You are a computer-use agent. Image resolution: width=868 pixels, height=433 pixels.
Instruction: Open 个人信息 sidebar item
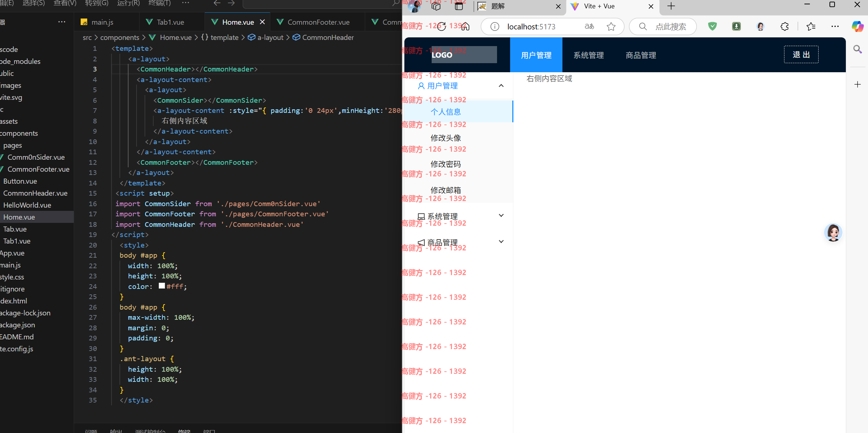(x=458, y=111)
